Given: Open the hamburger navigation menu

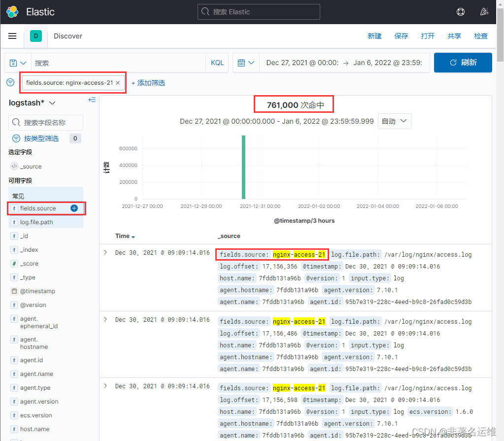Looking at the screenshot, I should [x=12, y=36].
